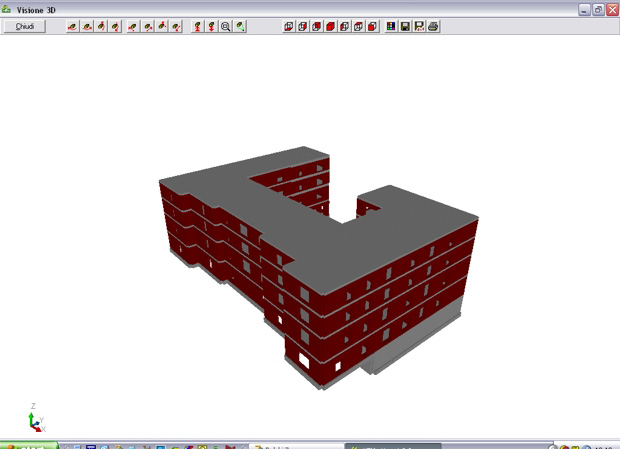Click the Chiudi button

pos(25,26)
